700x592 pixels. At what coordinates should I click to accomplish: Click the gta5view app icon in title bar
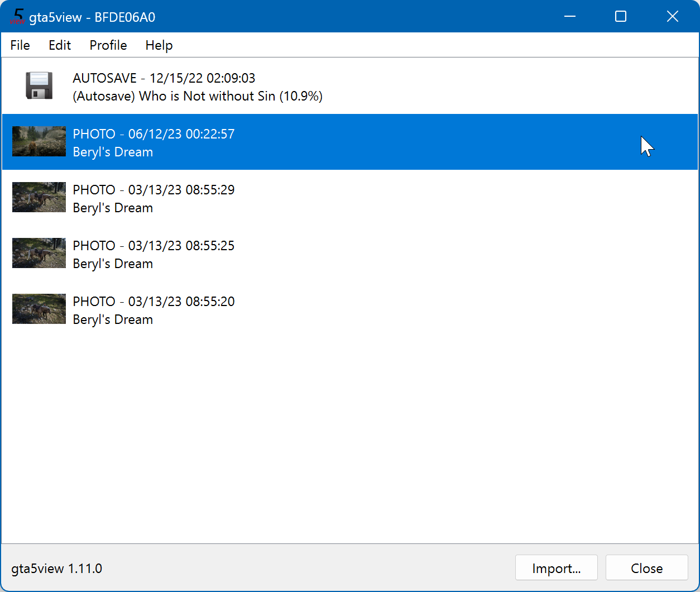pyautogui.click(x=18, y=17)
